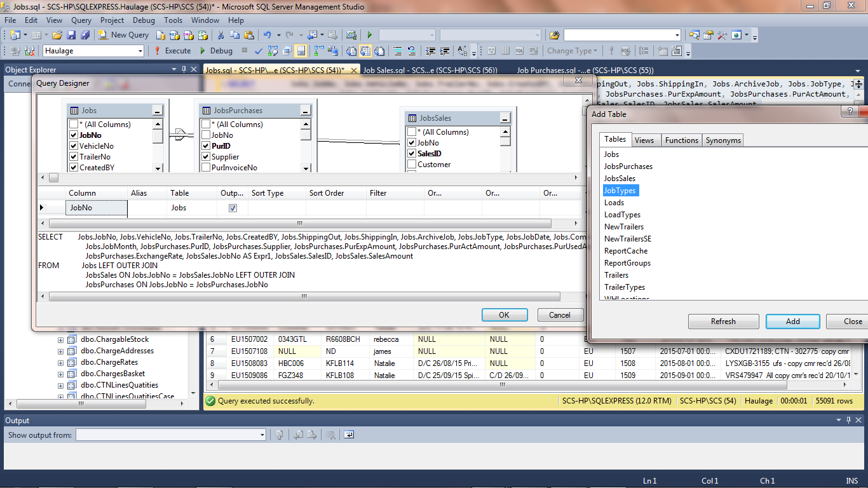The image size is (868, 488).
Task: Click the Start Debugging green arrow
Action: pyautogui.click(x=369, y=35)
